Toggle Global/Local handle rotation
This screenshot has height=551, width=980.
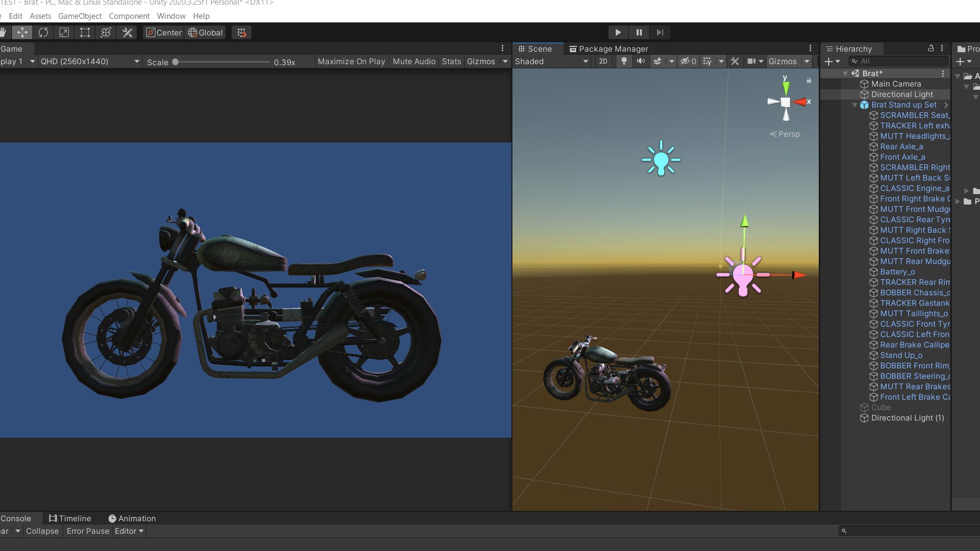pos(206,32)
